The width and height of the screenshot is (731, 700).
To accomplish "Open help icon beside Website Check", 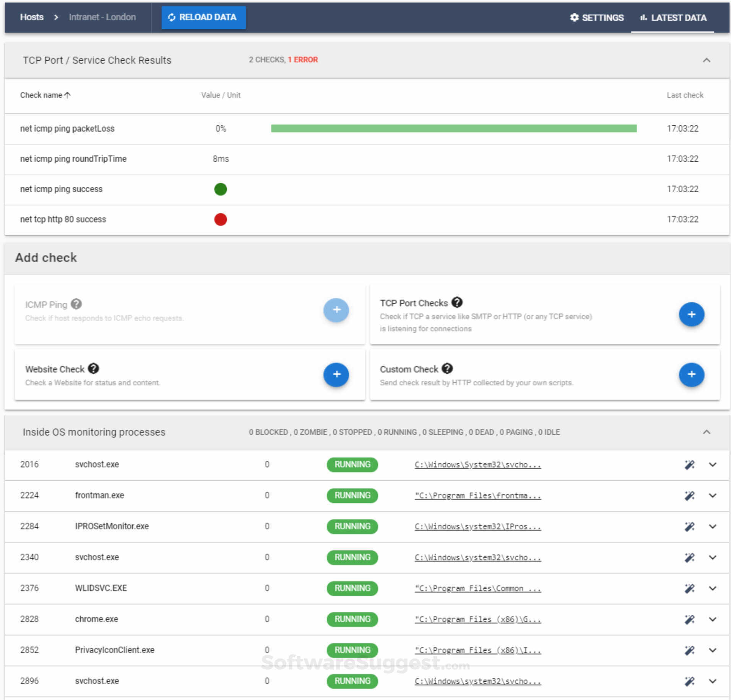I will coord(93,368).
